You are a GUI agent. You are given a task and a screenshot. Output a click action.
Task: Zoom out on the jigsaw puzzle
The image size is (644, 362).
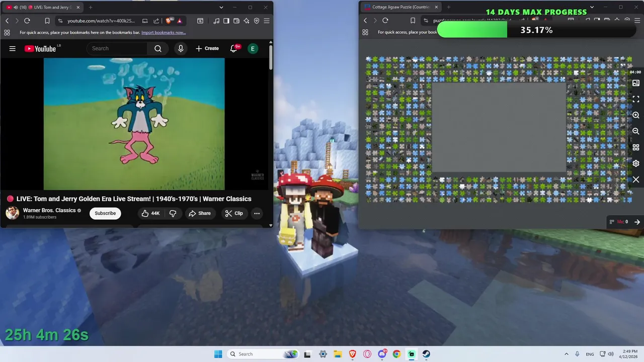click(636, 131)
